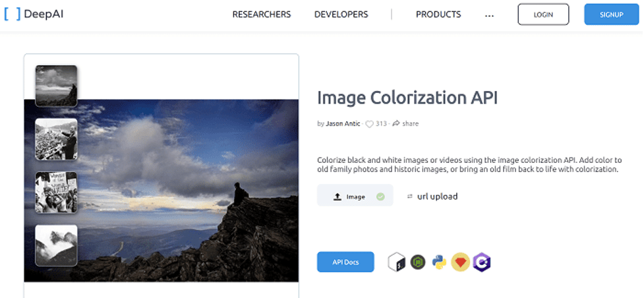Click the url upload swap arrows icon
Image resolution: width=644 pixels, height=298 pixels.
[x=409, y=197]
